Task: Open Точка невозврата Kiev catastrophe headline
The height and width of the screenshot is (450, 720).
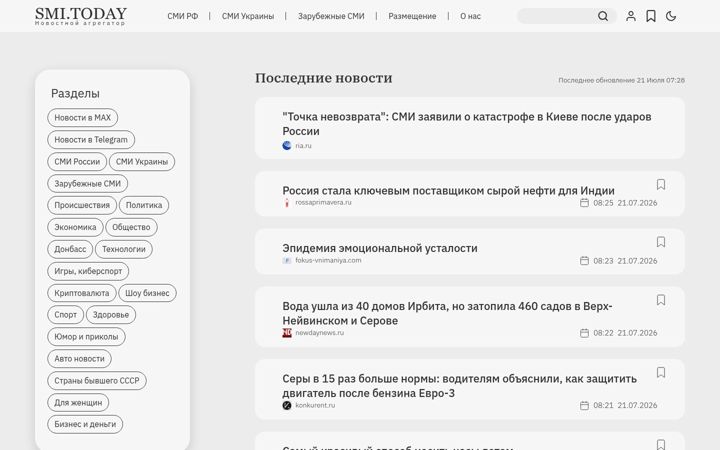Action: pos(467,124)
